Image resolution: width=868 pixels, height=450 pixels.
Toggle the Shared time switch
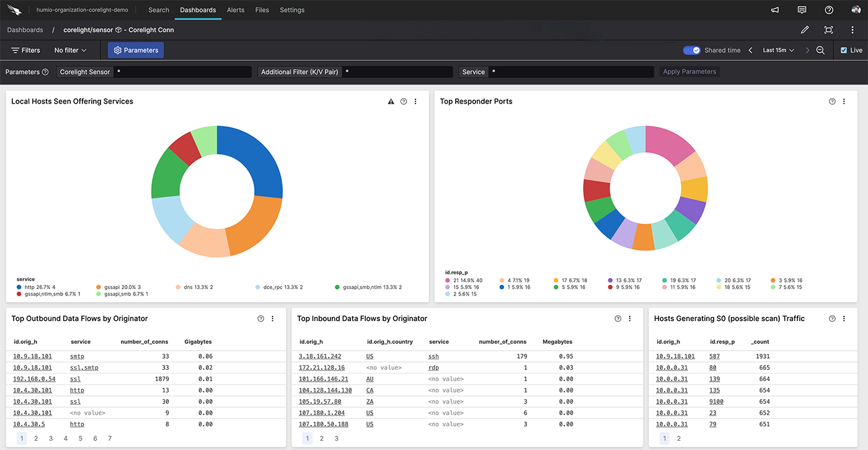pos(691,50)
